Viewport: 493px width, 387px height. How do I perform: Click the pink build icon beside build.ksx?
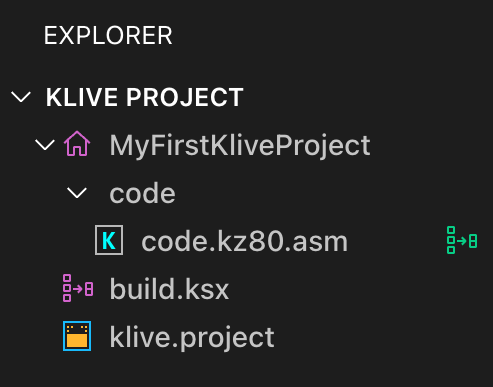click(x=78, y=288)
